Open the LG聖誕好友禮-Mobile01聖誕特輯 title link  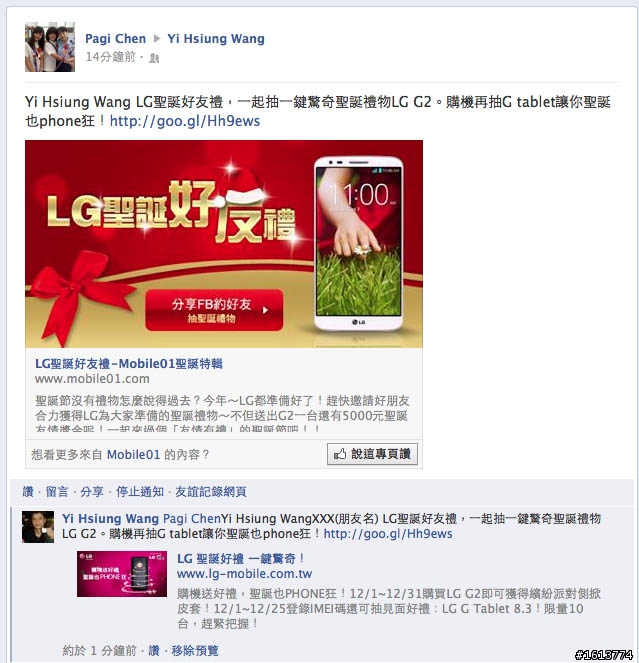coord(129,363)
